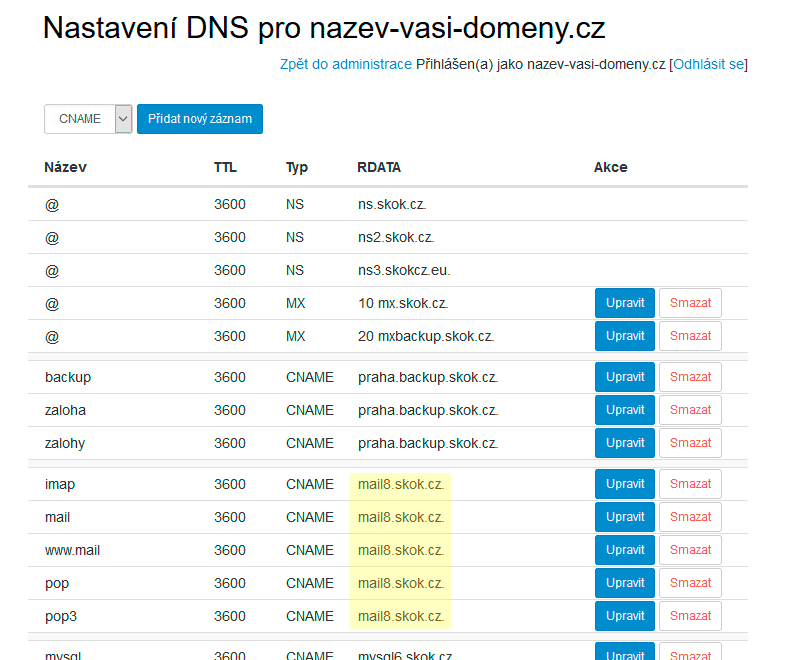
Task: Edit the 20 mxbackup.skok.cz. MX record
Action: [625, 336]
